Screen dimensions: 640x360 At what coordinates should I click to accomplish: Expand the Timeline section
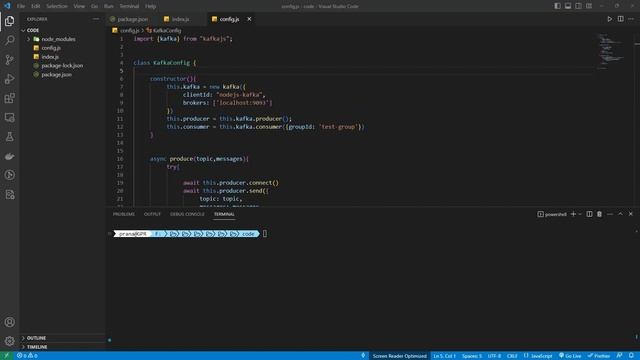(62, 347)
